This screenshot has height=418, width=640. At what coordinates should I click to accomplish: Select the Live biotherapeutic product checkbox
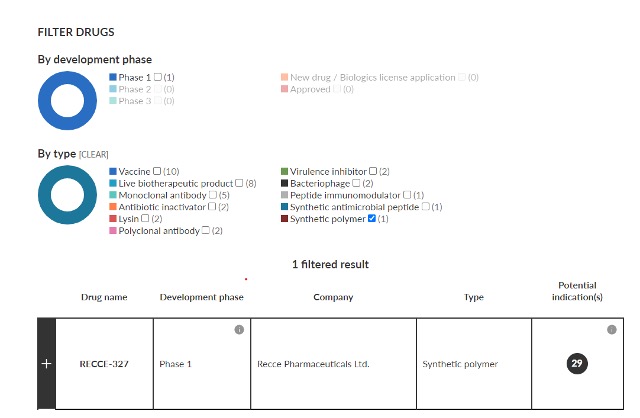coord(239,184)
